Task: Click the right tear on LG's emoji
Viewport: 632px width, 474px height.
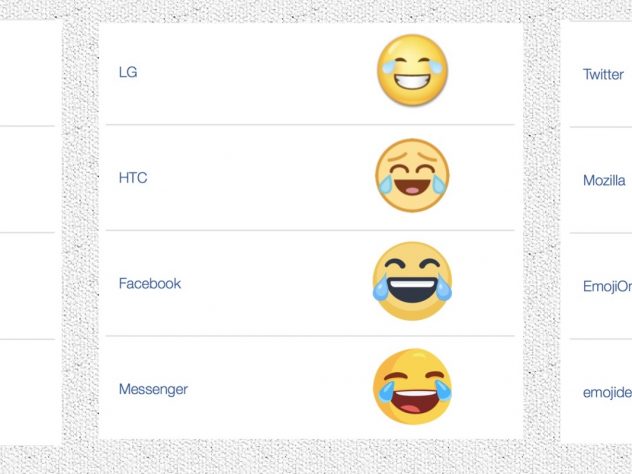Action: click(x=435, y=67)
